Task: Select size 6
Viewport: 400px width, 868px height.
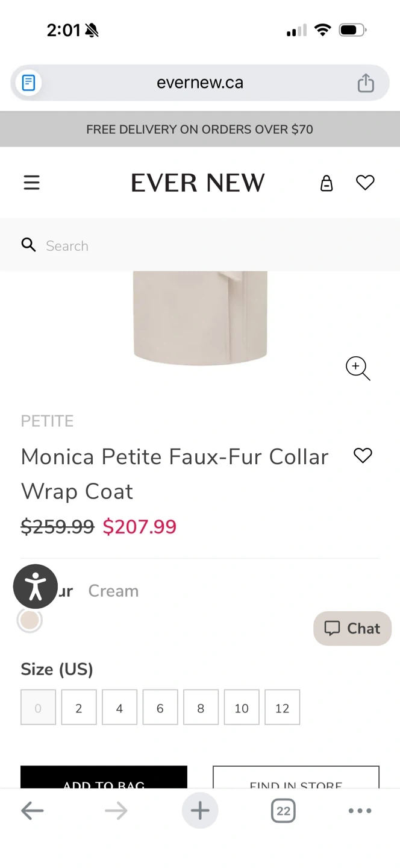Action: [160, 708]
